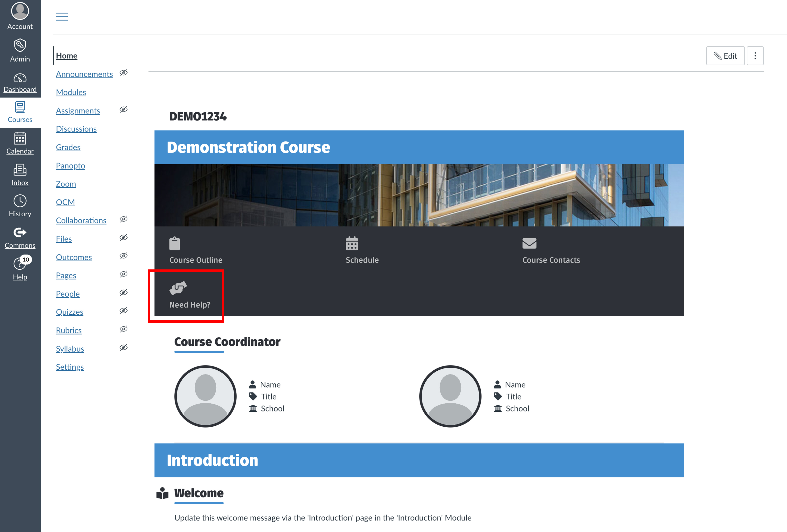Viewport: 787px width, 532px height.
Task: Click the Edit button
Action: 725,56
